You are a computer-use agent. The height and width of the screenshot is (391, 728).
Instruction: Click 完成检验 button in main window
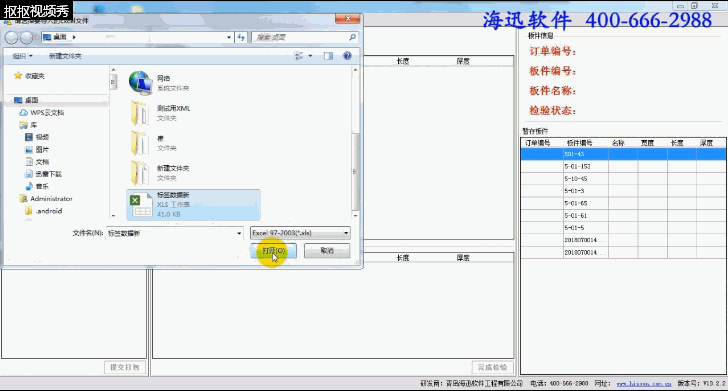tap(493, 367)
